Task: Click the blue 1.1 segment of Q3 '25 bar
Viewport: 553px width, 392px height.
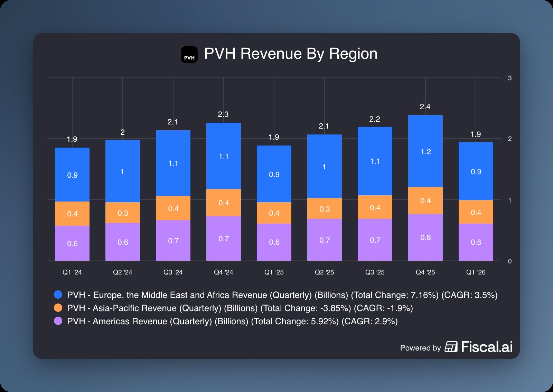Action: (x=375, y=161)
